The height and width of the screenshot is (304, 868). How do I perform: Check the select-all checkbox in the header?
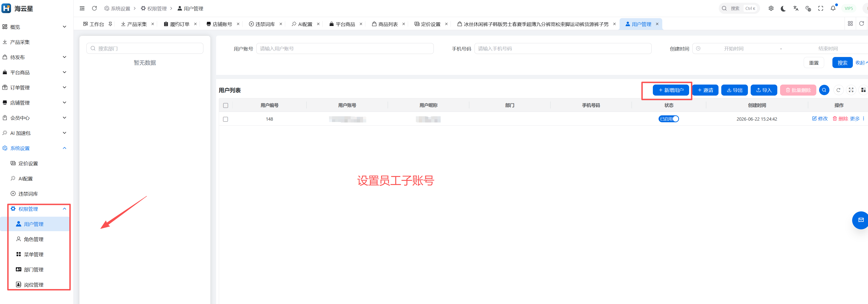pos(225,105)
